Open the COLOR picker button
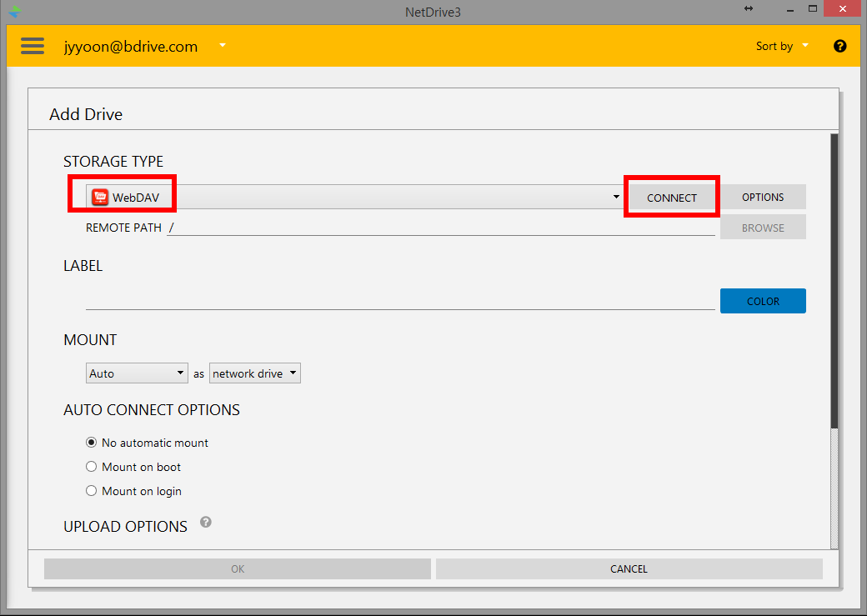Image resolution: width=867 pixels, height=616 pixels. pos(763,301)
